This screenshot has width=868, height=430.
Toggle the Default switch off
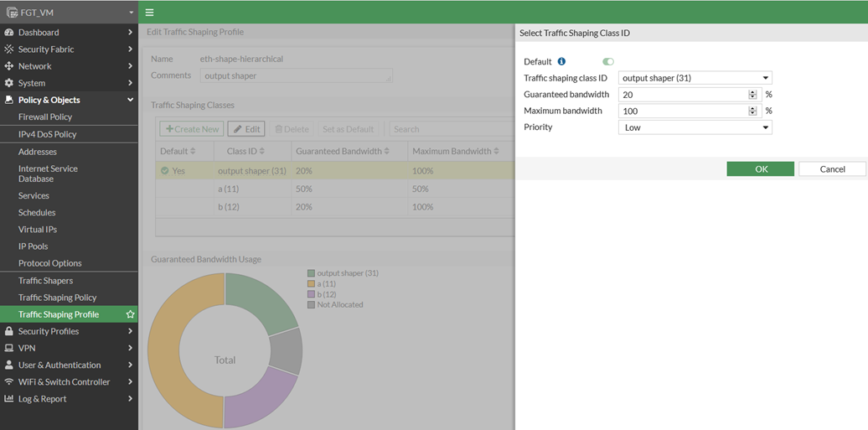coord(607,61)
